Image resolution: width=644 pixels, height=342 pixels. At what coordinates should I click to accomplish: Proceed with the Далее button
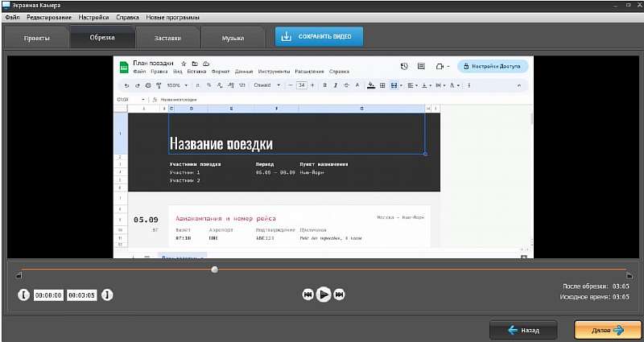tap(608, 330)
